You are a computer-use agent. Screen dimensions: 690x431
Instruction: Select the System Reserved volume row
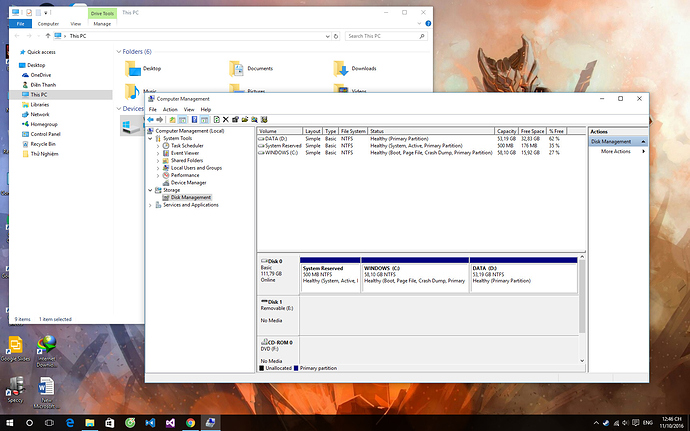(411, 146)
